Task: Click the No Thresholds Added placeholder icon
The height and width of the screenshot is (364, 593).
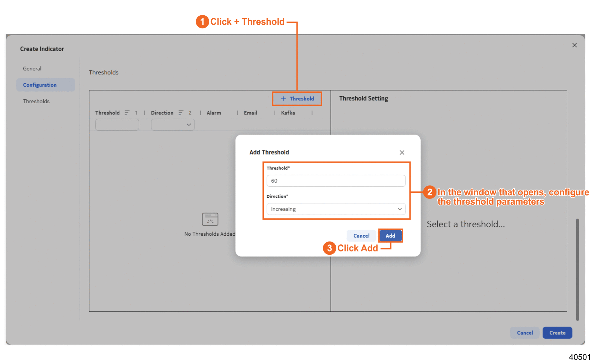Action: click(210, 219)
